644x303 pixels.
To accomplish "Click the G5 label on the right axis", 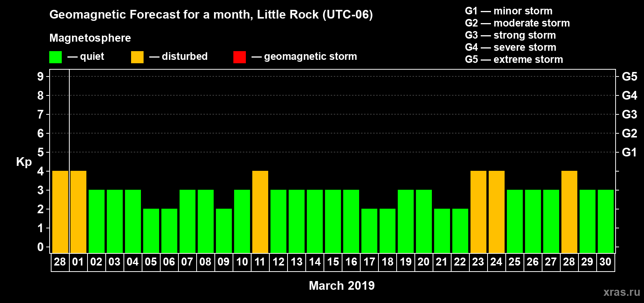I will tap(630, 77).
